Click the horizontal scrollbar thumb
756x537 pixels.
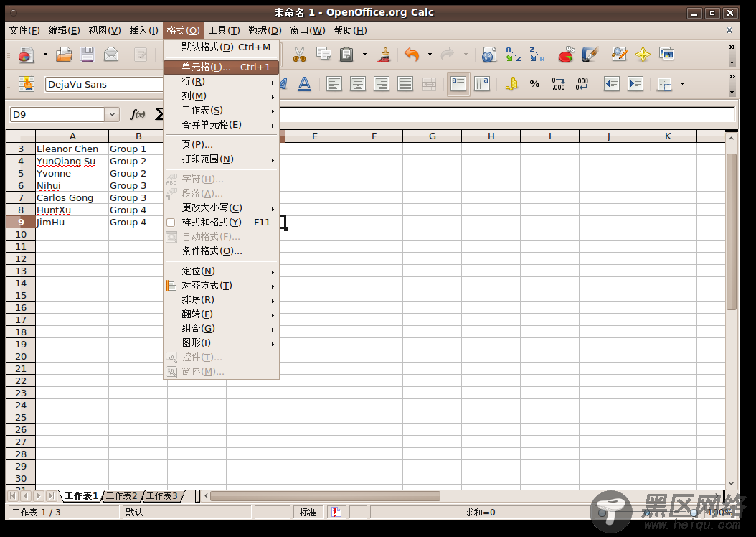pyautogui.click(x=326, y=496)
